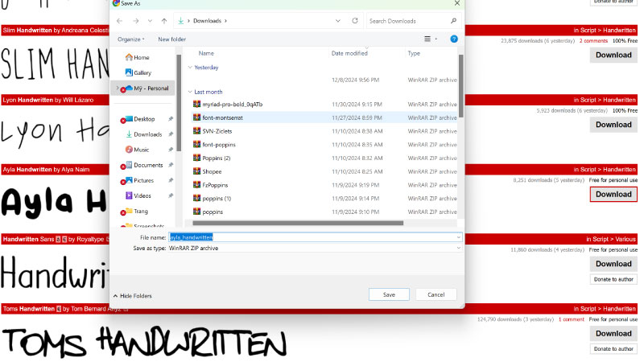The height and width of the screenshot is (362, 644).
Task: Select the Shopee archive icon
Action: coord(196,171)
